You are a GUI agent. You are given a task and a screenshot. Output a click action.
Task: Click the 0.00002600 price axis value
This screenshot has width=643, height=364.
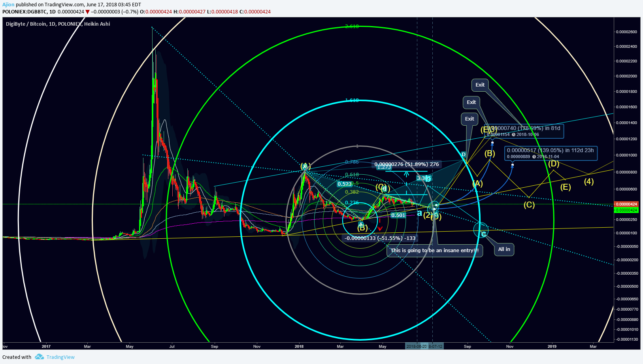click(626, 32)
